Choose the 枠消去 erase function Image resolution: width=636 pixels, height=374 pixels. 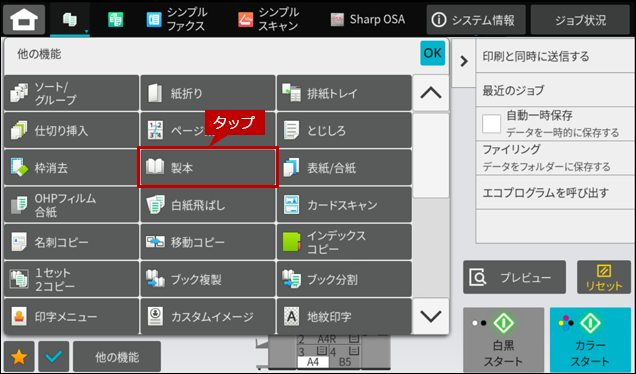71,167
